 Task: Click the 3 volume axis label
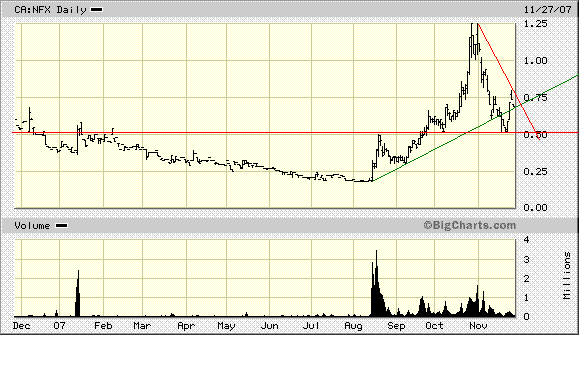point(527,260)
